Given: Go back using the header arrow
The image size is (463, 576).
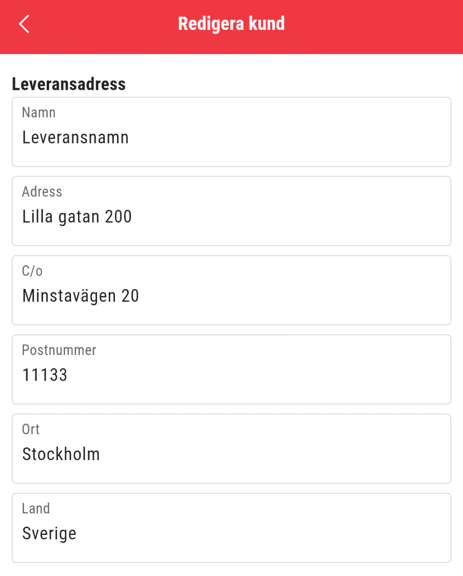Looking at the screenshot, I should coord(24,24).
